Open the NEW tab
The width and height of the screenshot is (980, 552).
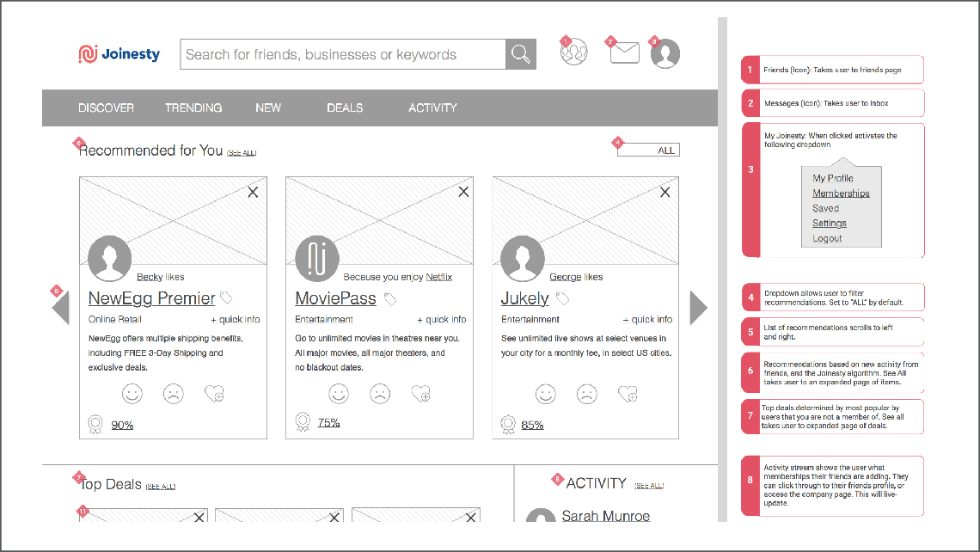point(268,107)
